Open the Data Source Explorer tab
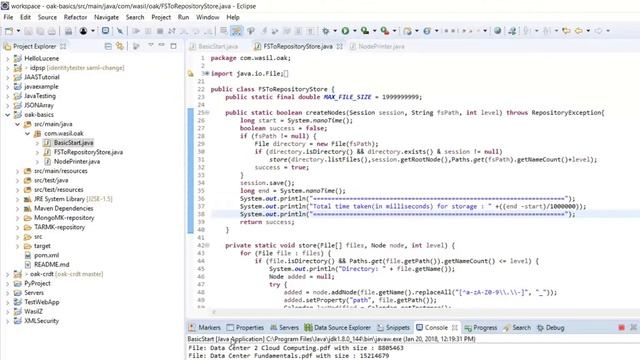640x360 pixels. tap(338, 328)
